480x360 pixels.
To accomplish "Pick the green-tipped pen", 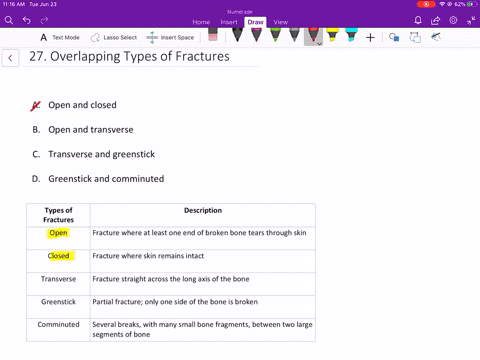I will tap(275, 35).
